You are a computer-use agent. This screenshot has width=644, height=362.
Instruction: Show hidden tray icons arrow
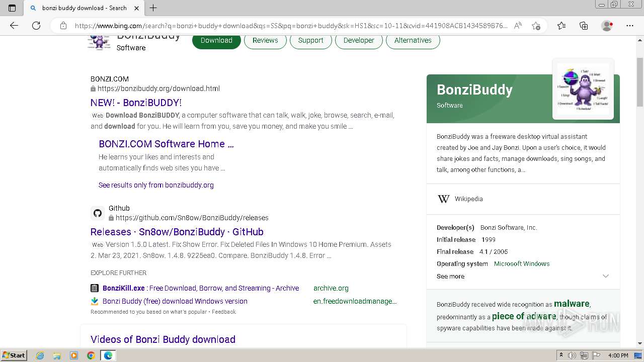click(561, 355)
